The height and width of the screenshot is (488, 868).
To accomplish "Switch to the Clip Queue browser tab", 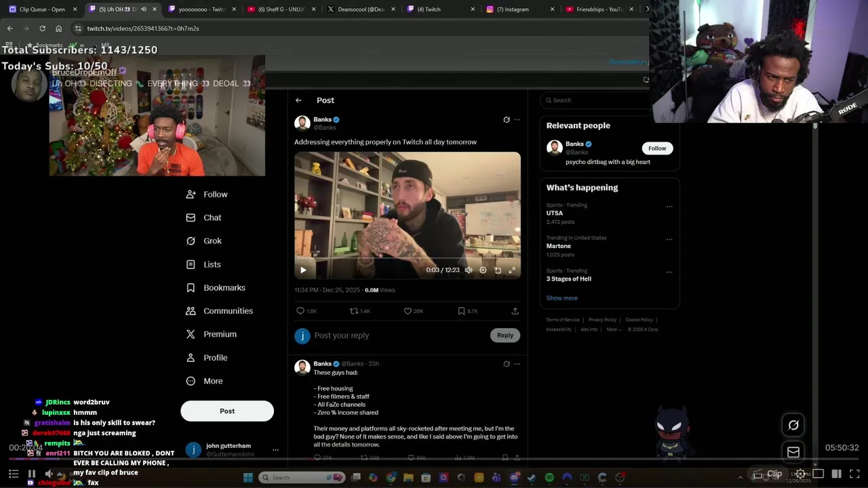I will (42, 9).
